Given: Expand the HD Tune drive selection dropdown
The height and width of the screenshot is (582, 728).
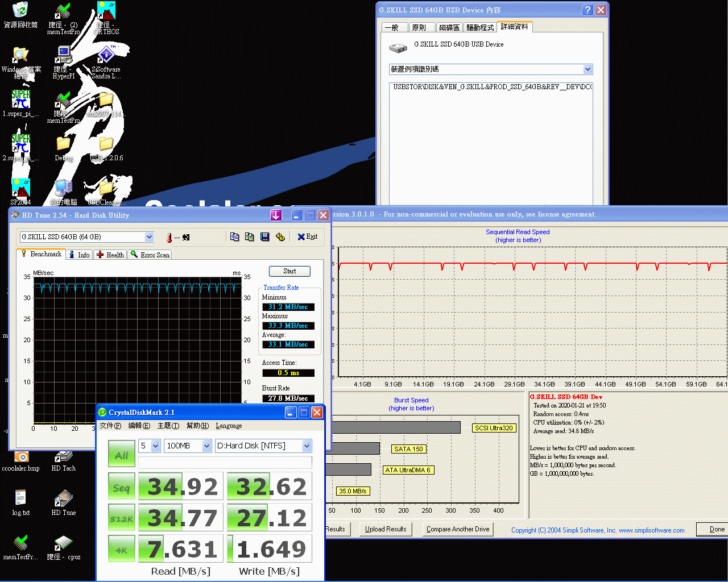Looking at the screenshot, I should (x=149, y=237).
